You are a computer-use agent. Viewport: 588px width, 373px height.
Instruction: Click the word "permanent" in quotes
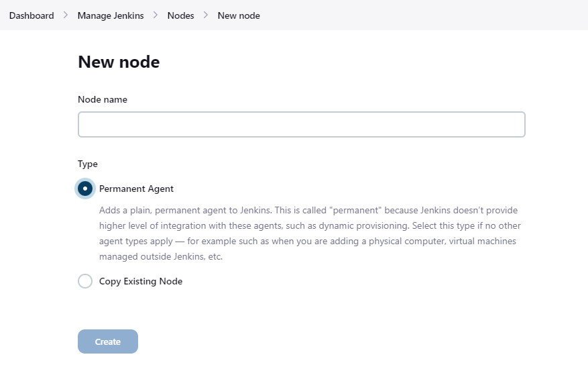355,210
